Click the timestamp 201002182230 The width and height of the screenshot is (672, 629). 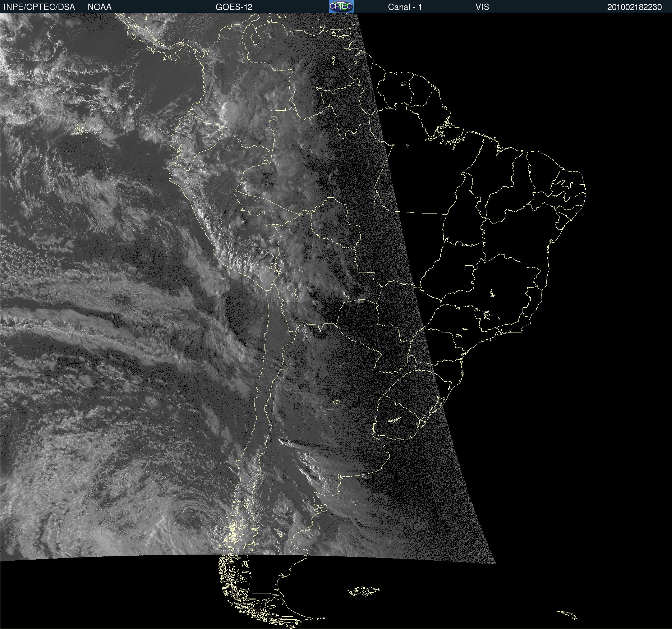pyautogui.click(x=635, y=7)
